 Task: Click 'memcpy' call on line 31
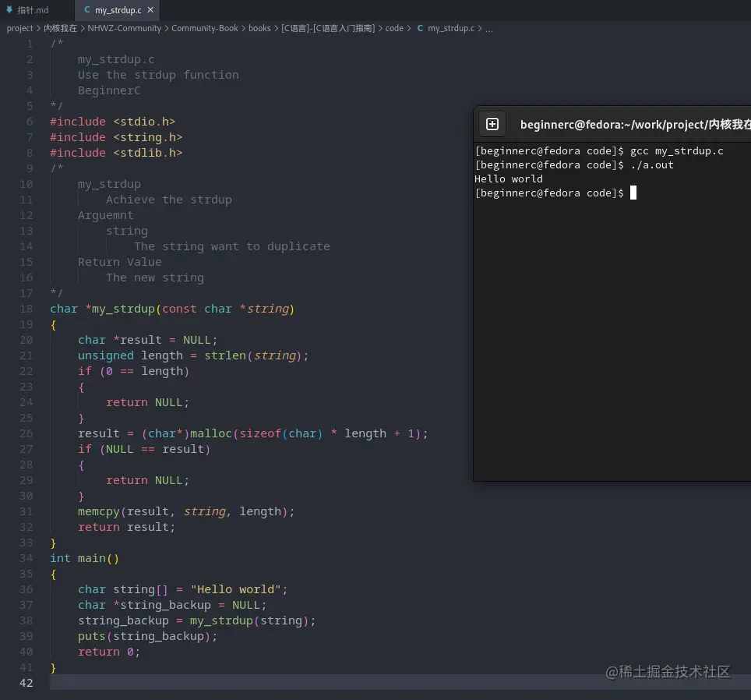[x=99, y=511]
